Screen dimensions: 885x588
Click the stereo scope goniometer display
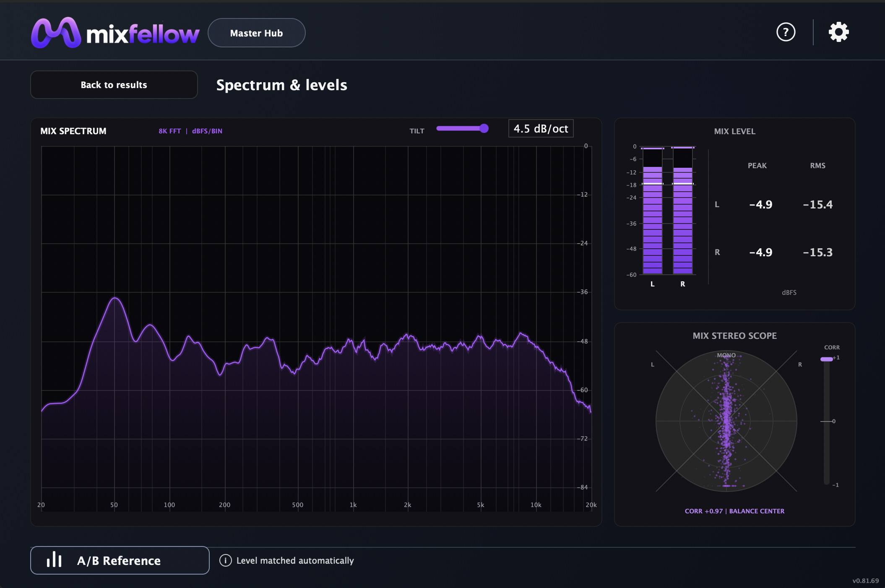[x=726, y=421]
